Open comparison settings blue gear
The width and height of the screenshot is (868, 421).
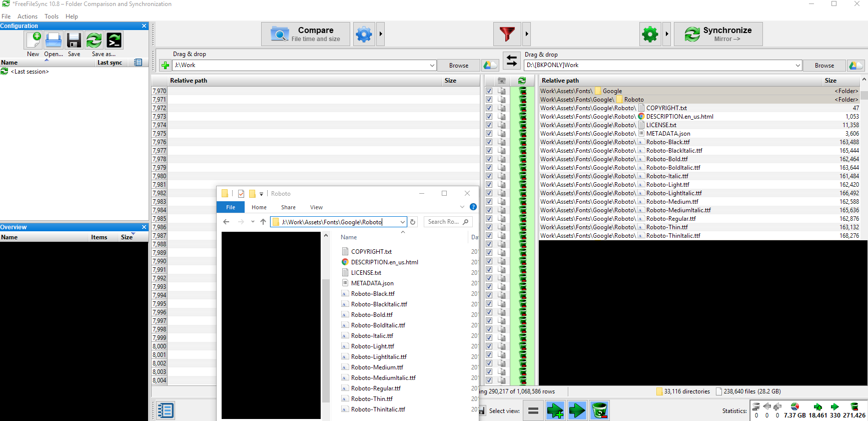click(364, 34)
